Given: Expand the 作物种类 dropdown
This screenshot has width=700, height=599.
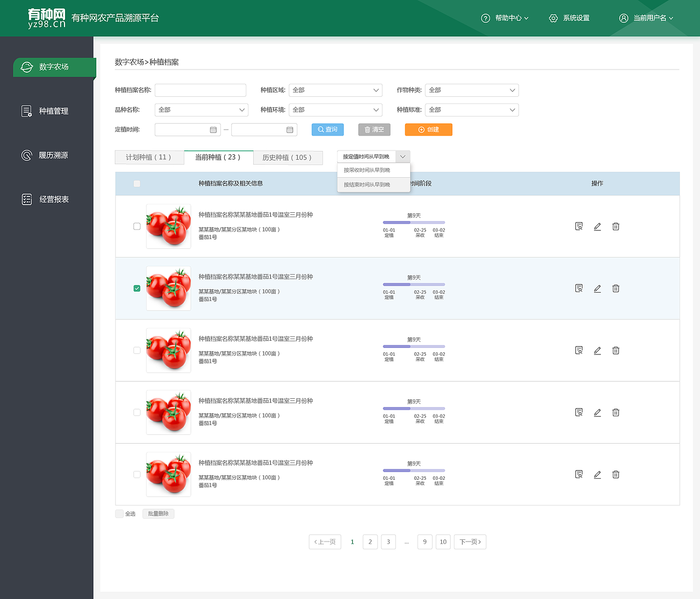Looking at the screenshot, I should (x=471, y=90).
